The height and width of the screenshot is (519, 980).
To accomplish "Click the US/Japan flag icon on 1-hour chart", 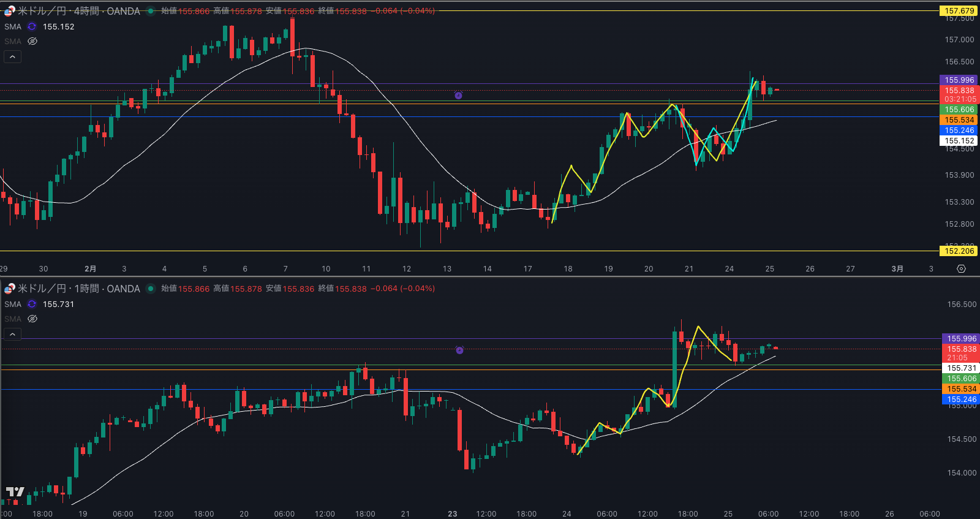I will (x=9, y=289).
